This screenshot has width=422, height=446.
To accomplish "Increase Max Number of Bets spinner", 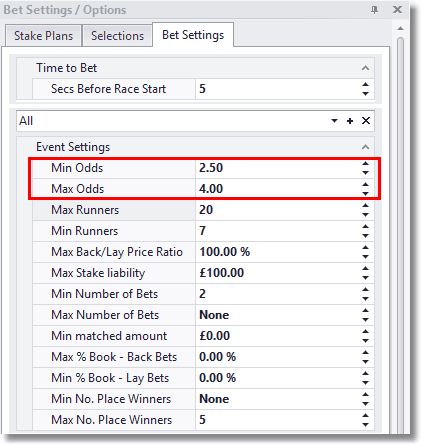I will 366,311.
